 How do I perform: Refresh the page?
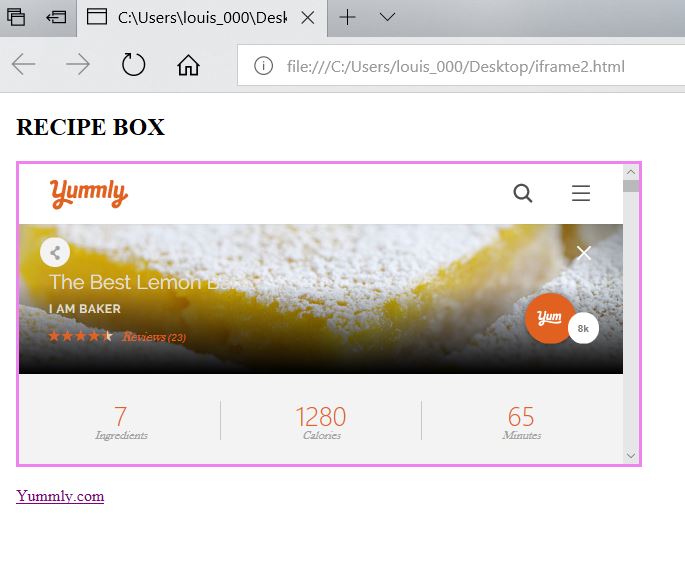(133, 65)
